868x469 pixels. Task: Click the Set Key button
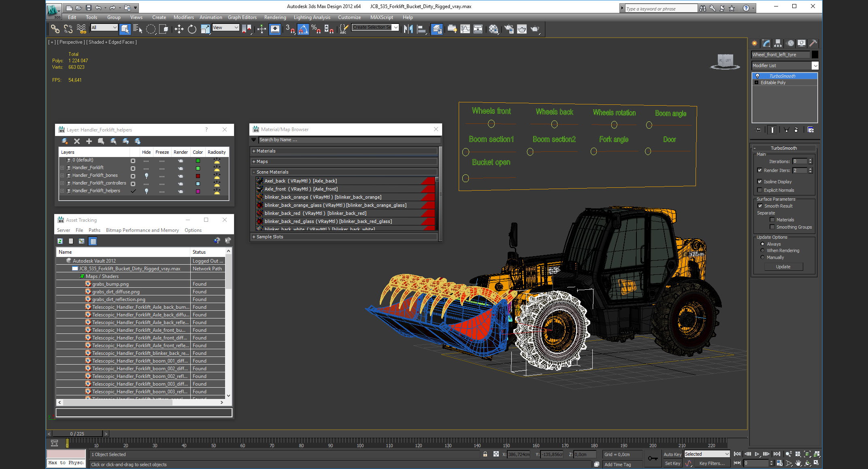click(672, 464)
